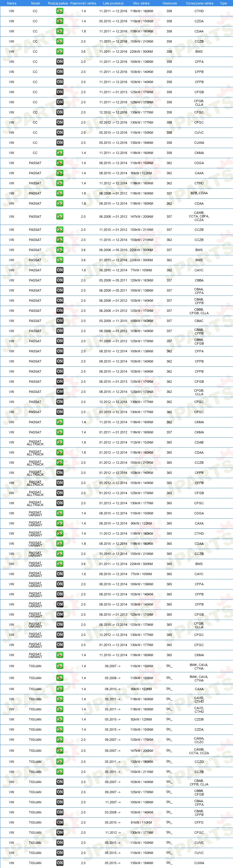Image resolution: width=233 pixels, height=868 pixels.
Task: Click the '105kW / 143KM' power cell
Action: [142, 321]
